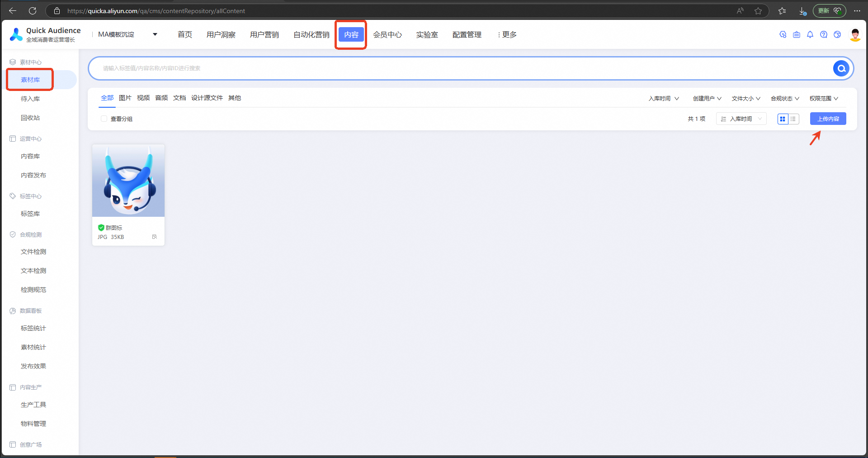
Task: Click the 数据看板 chart icon in sidebar
Action: click(13, 310)
